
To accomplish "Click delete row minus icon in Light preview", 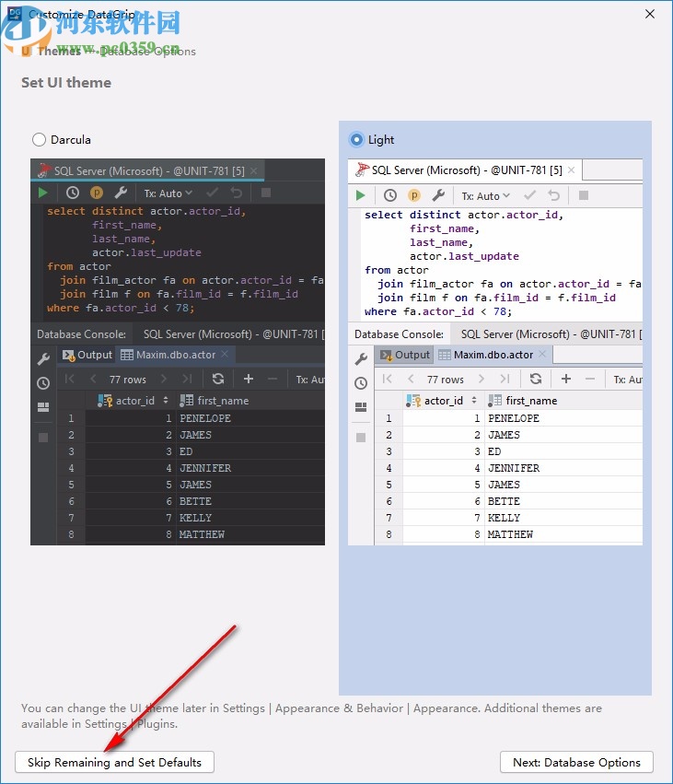I will (x=590, y=379).
